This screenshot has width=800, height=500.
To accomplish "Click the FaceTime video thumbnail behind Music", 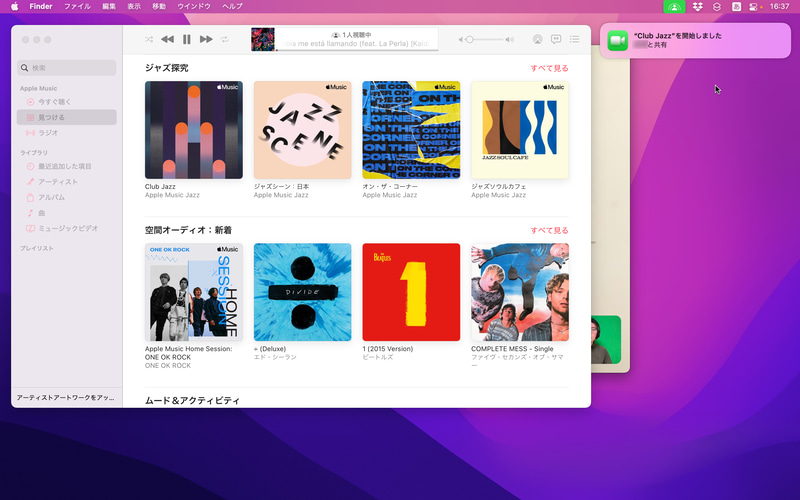I will pyautogui.click(x=606, y=340).
